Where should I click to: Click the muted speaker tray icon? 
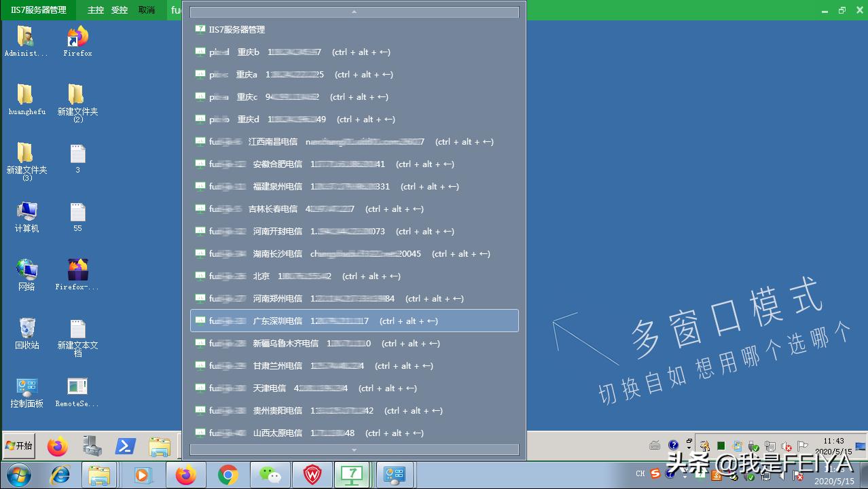click(786, 446)
